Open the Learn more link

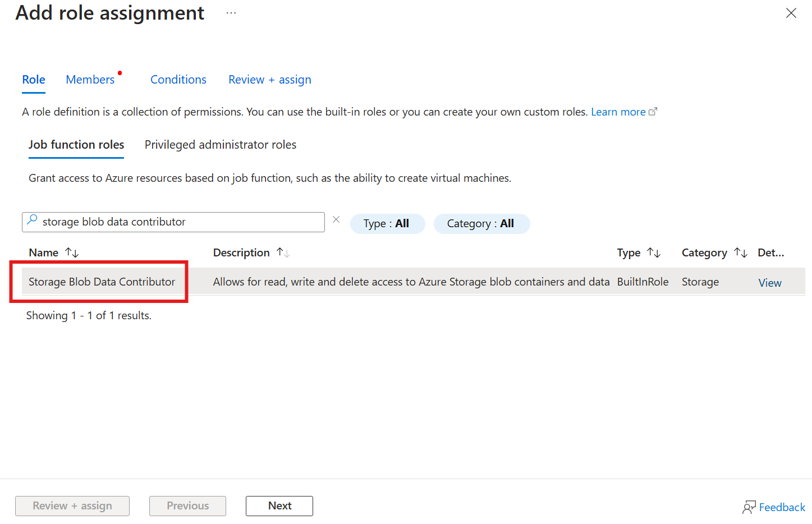[618, 112]
